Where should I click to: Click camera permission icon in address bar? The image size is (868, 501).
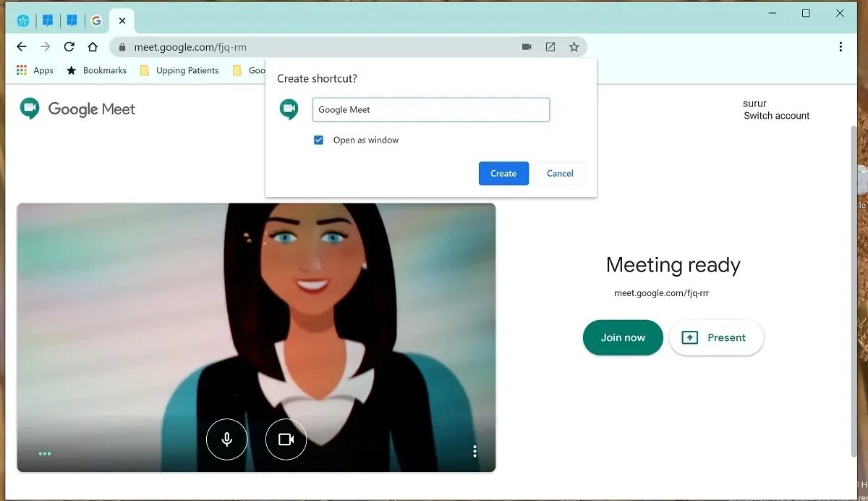click(x=527, y=47)
